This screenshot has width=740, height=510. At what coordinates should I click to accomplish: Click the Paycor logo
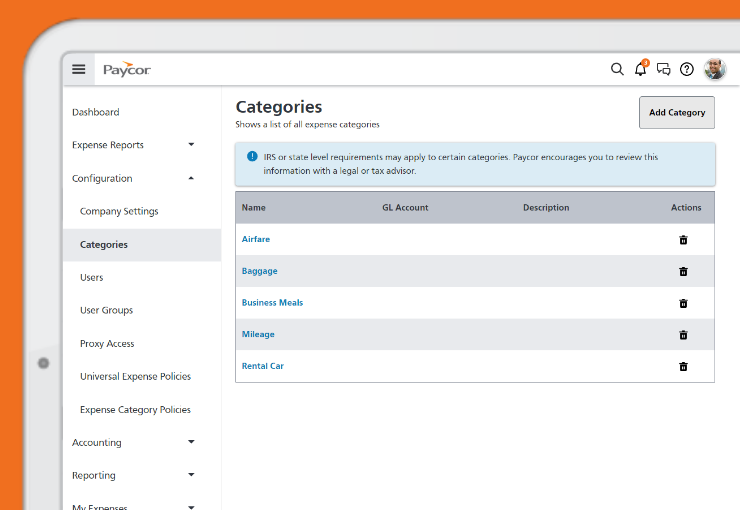point(127,69)
